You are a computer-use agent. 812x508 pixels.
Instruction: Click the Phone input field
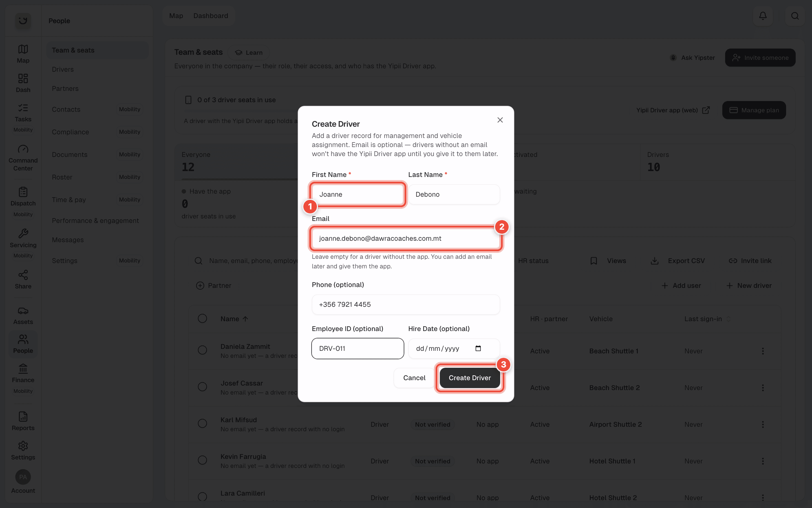pyautogui.click(x=406, y=305)
